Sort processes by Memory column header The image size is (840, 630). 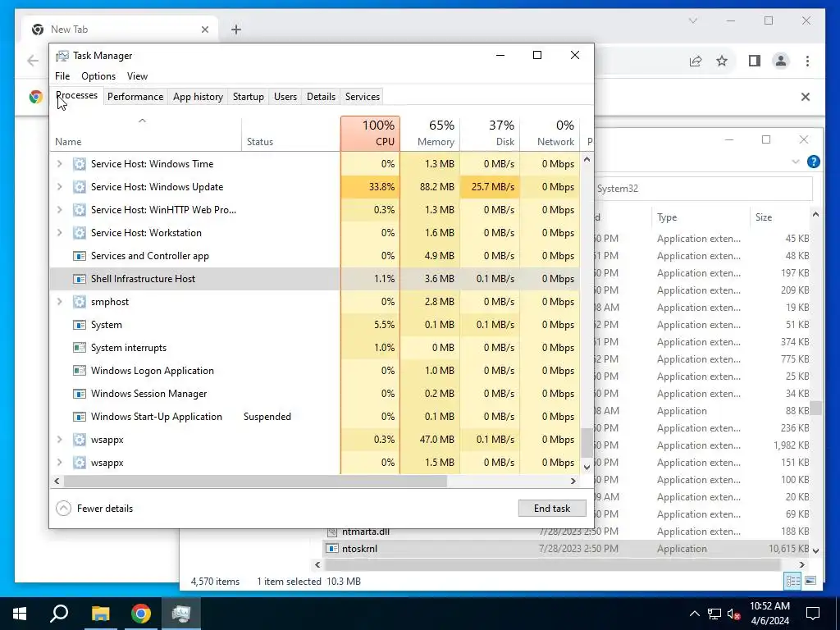[430, 134]
